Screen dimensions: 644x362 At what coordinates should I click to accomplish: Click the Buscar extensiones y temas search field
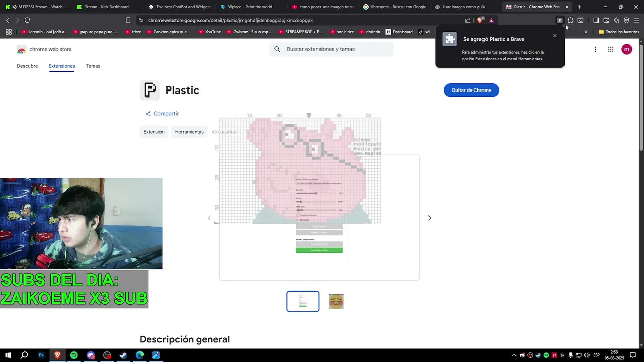click(331, 49)
